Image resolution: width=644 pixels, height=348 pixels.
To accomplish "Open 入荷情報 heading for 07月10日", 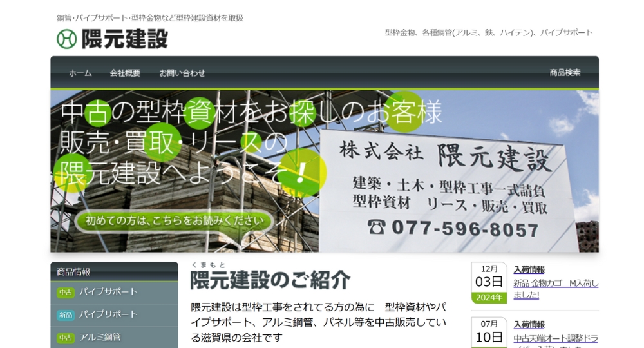I will pos(529,325).
